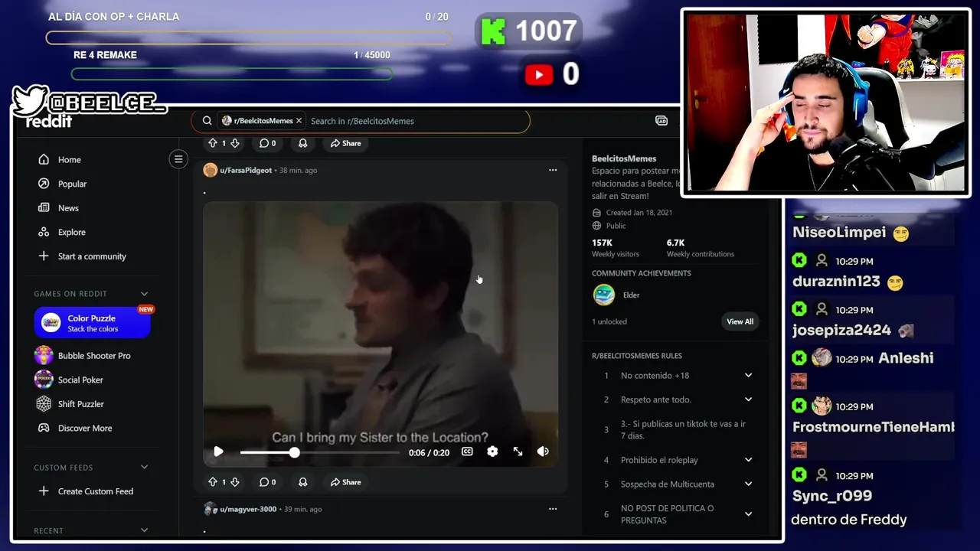Remove the r/BeelcitosMemes search filter
This screenshot has width=980, height=551.
point(299,121)
